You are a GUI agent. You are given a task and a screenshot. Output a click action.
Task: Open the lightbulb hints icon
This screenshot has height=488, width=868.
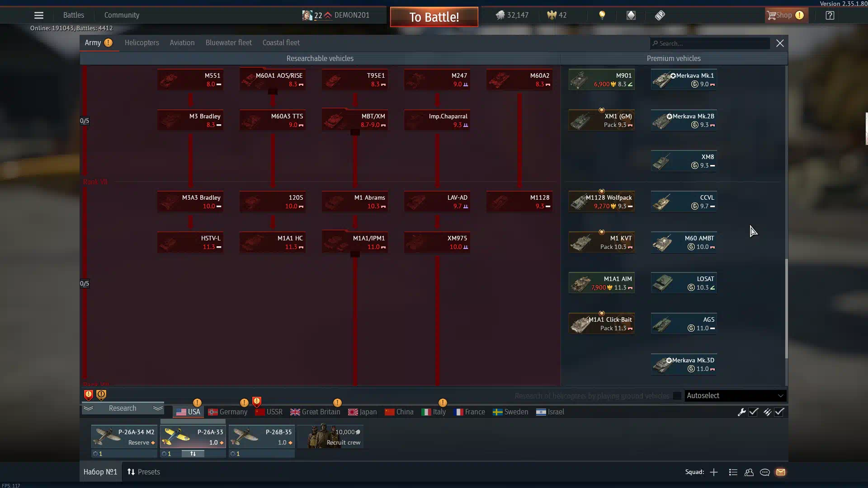(x=602, y=15)
